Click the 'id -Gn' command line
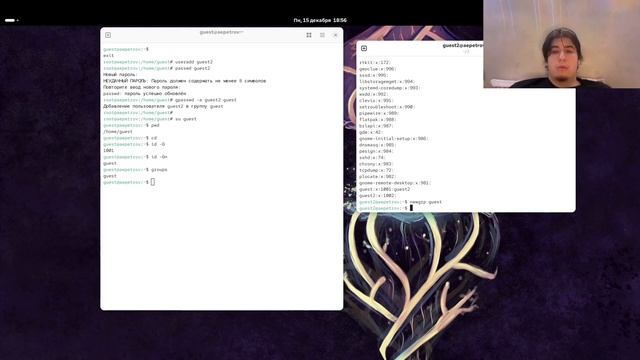This screenshot has width=640, height=360. [135, 157]
